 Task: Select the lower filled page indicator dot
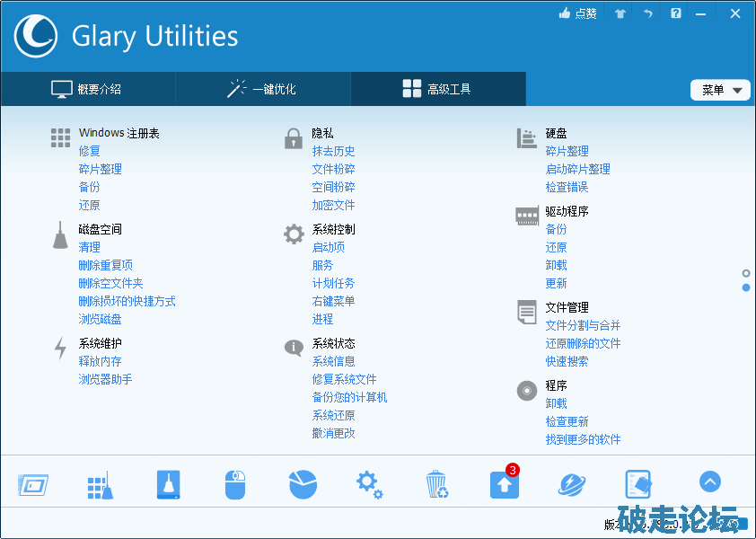(x=746, y=287)
